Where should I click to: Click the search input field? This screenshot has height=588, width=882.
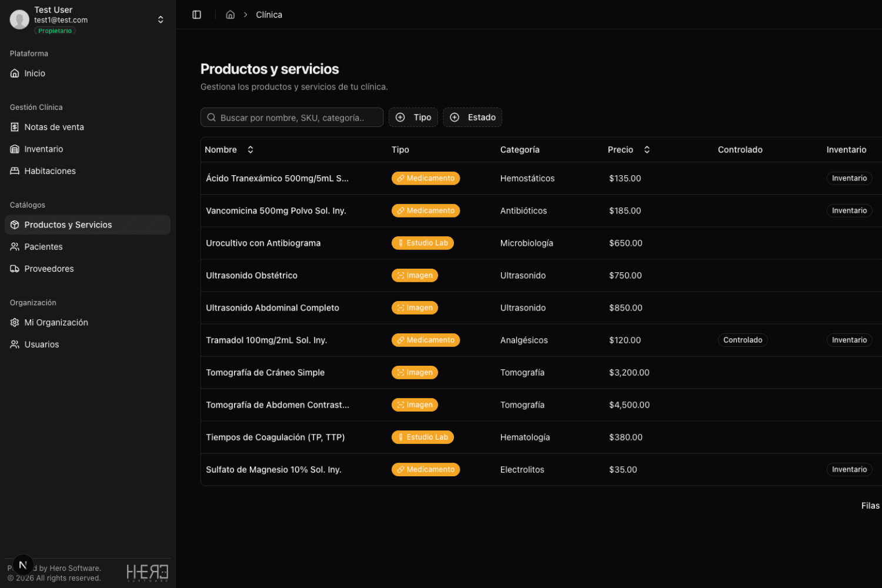(292, 117)
